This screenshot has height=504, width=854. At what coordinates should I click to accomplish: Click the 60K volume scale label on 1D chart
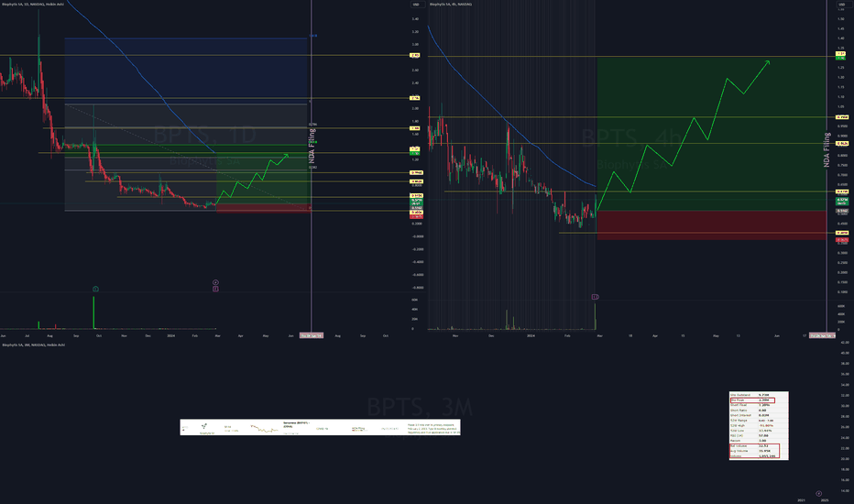coord(414,300)
